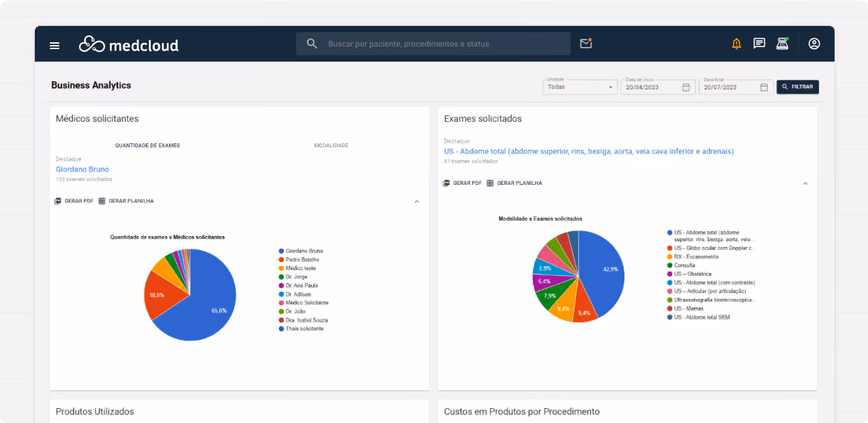Open the chat messages icon

pos(759,43)
